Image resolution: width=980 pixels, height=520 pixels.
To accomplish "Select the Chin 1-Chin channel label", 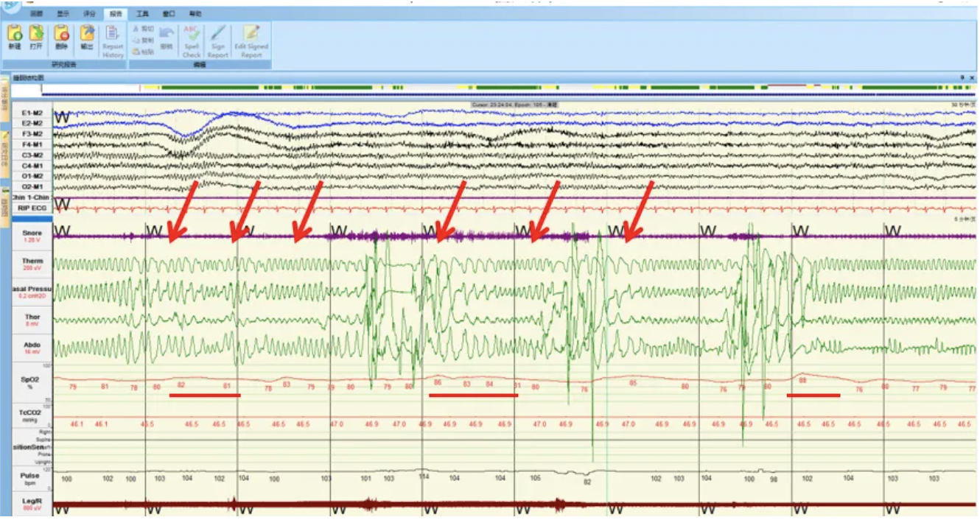I will 32,198.
